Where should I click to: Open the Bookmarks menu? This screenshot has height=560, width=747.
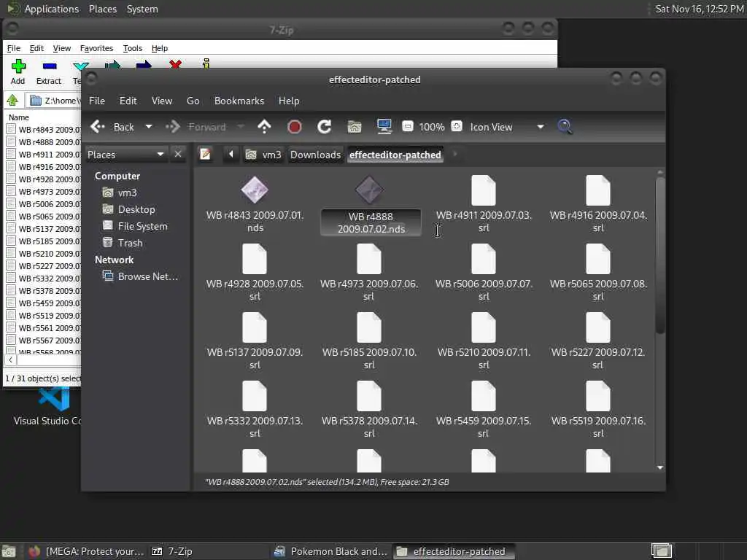[x=239, y=101]
